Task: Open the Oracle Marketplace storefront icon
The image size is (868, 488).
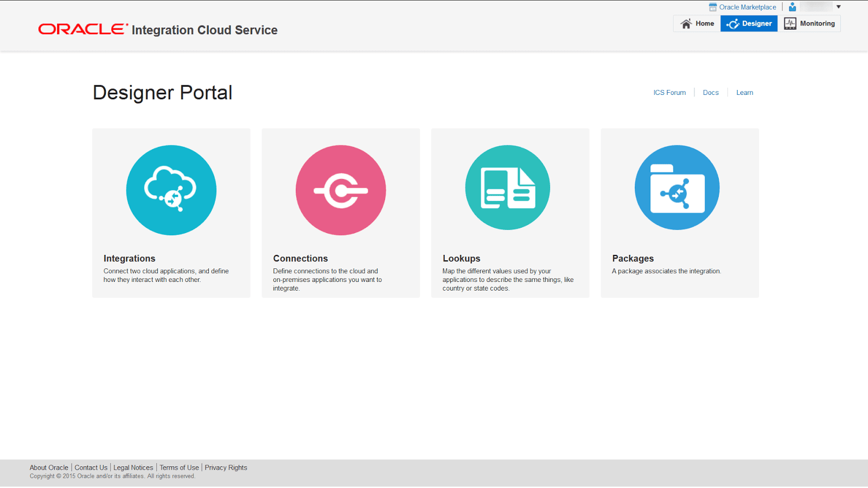Action: click(711, 7)
